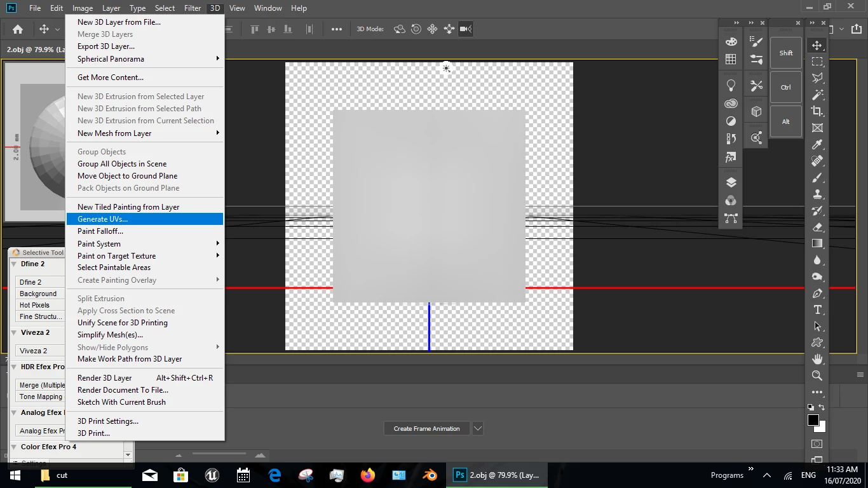868x488 pixels.
Task: Open the Channels panel icon
Action: tap(731, 200)
